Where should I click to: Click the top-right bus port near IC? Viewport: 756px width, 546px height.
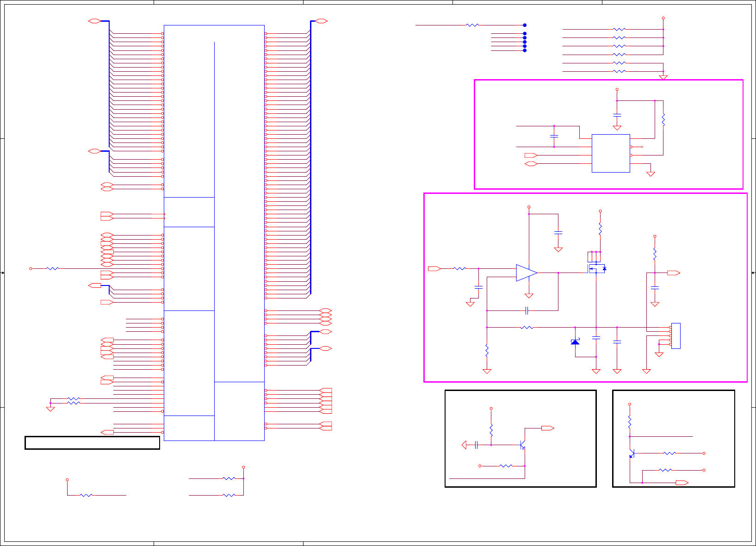[321, 21]
